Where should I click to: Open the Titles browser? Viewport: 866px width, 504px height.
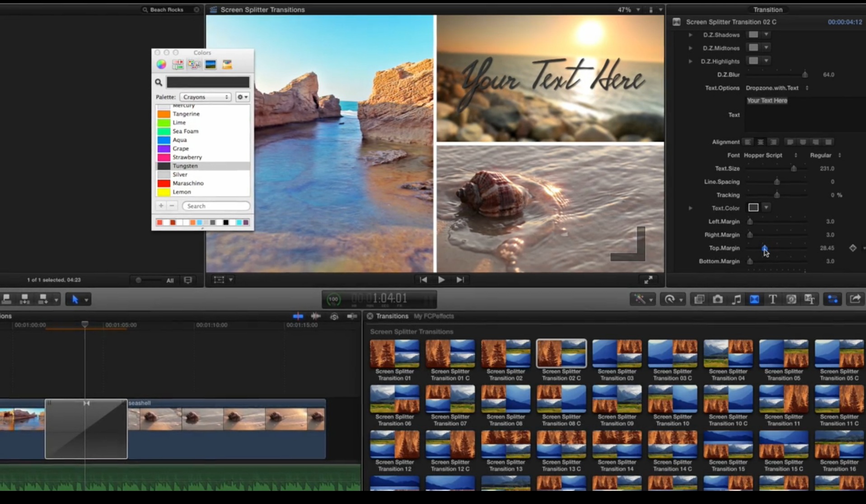(772, 299)
